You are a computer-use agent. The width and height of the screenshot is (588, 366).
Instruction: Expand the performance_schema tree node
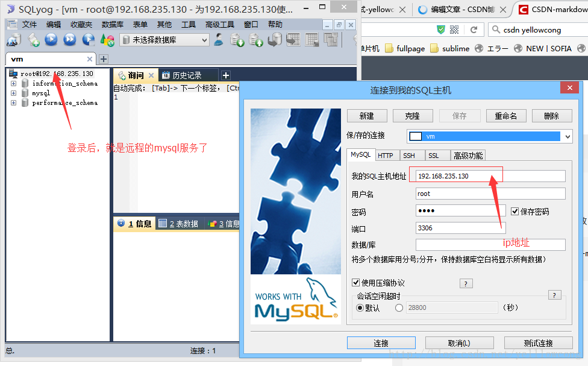[x=13, y=103]
